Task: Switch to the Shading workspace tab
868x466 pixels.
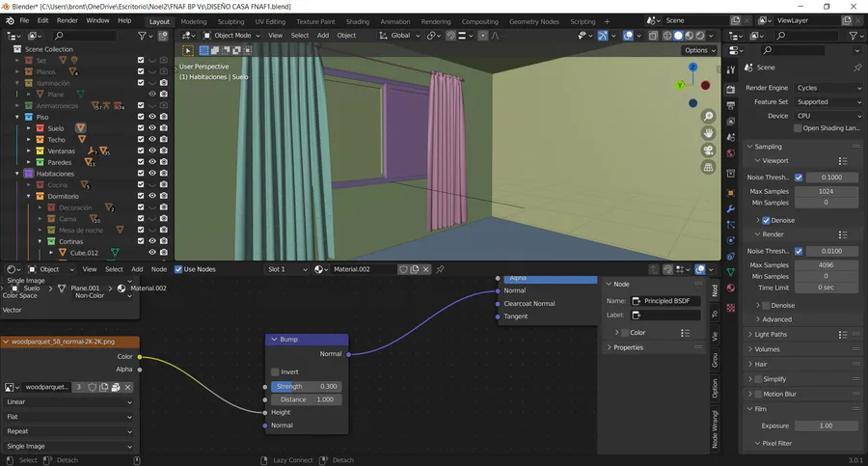Action: click(x=357, y=20)
